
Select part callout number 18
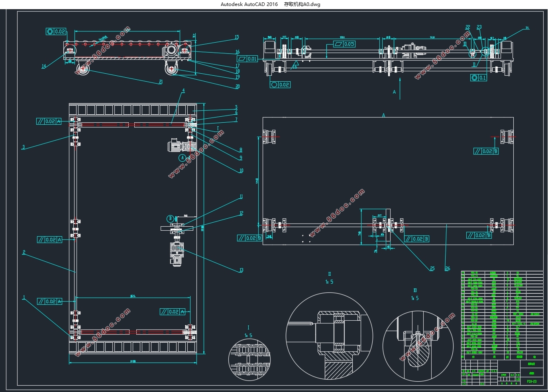(238, 71)
